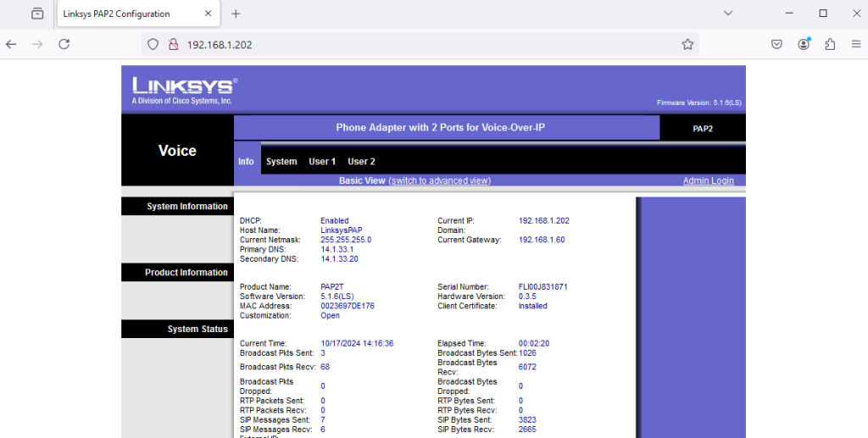Click the insecure connection lock icon
868x438 pixels.
pos(173,44)
